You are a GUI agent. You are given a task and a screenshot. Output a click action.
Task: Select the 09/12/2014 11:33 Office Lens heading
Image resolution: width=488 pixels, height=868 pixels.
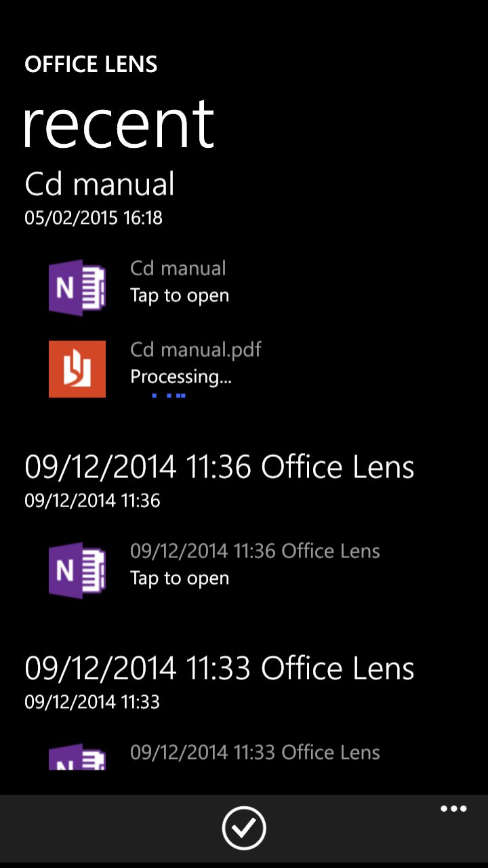(219, 668)
